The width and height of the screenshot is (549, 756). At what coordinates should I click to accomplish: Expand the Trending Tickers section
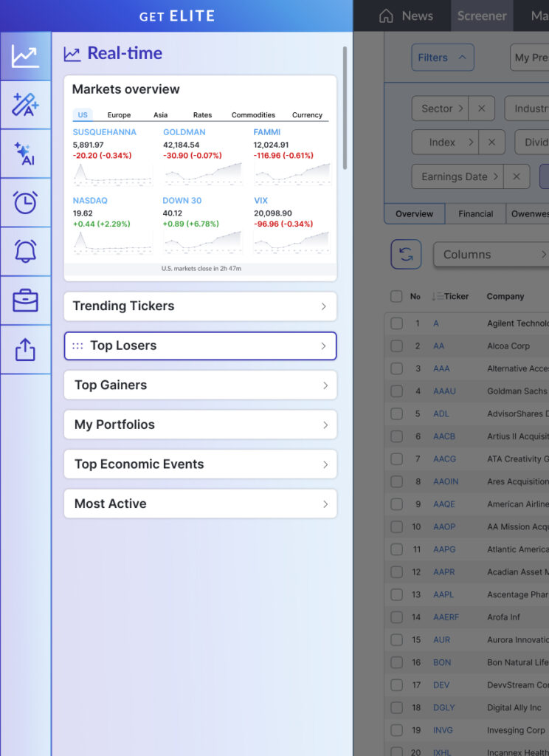pyautogui.click(x=200, y=306)
